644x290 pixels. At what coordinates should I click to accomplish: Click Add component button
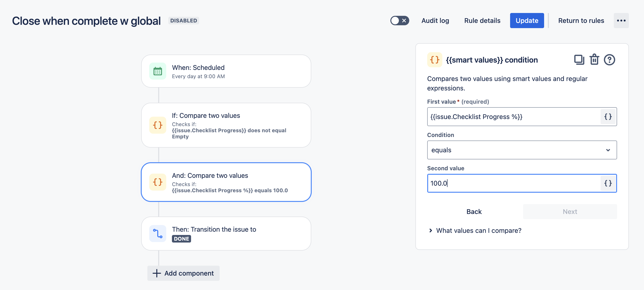[x=183, y=273]
